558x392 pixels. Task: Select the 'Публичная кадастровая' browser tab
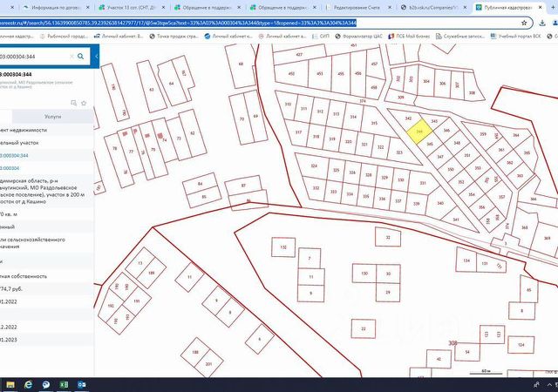[507, 7]
